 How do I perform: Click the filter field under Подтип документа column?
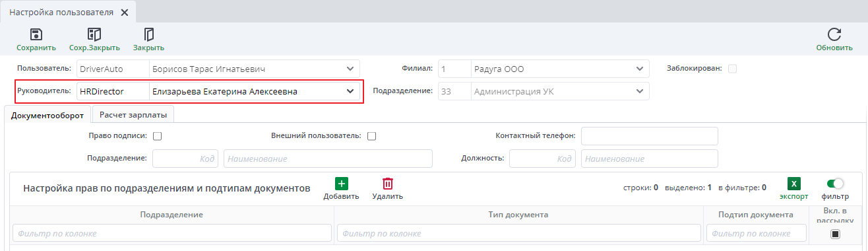pyautogui.click(x=757, y=233)
